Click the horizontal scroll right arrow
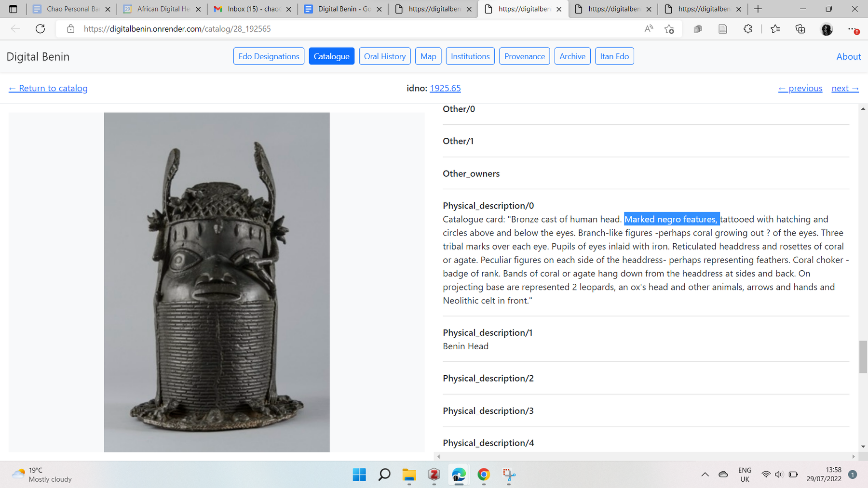This screenshot has height=488, width=868. pos(854,456)
